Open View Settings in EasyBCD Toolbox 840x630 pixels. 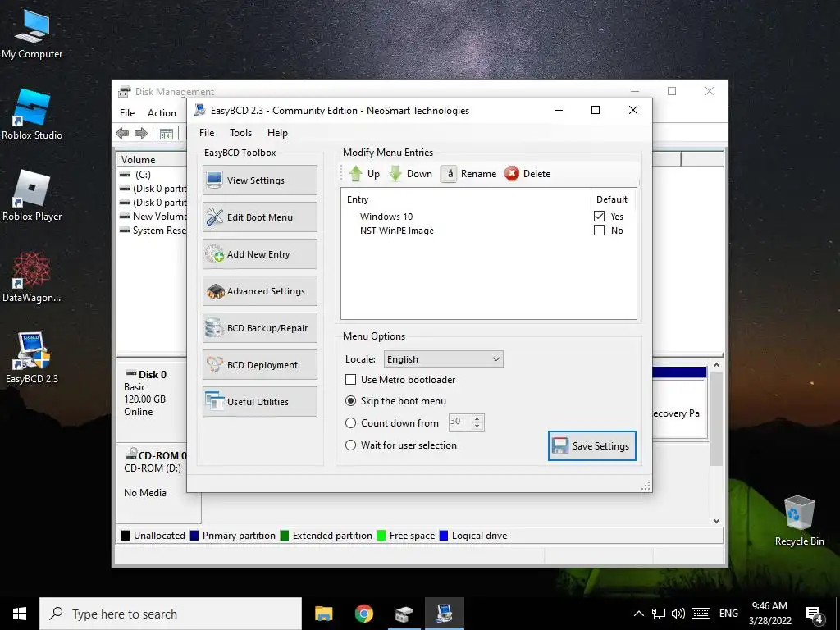click(260, 180)
